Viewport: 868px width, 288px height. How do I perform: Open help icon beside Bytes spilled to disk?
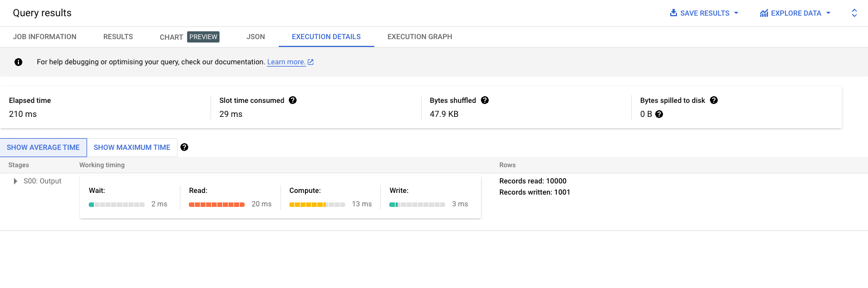[713, 100]
